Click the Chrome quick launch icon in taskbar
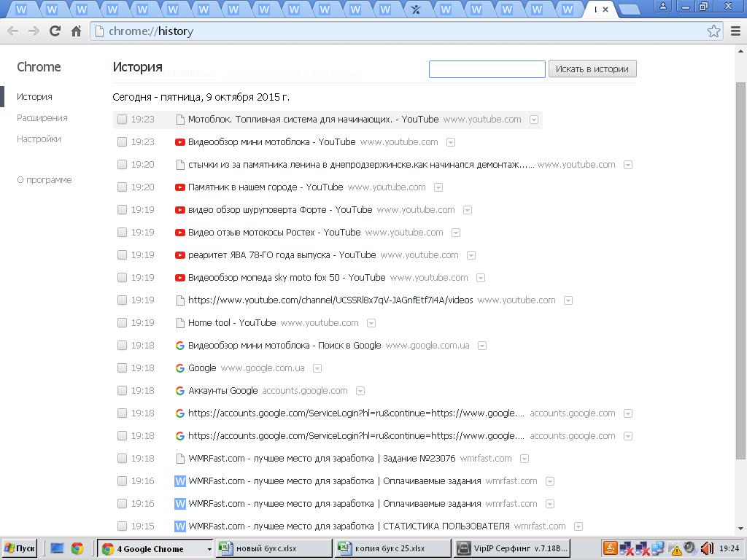Viewport: 747px width, 560px height. [x=77, y=548]
